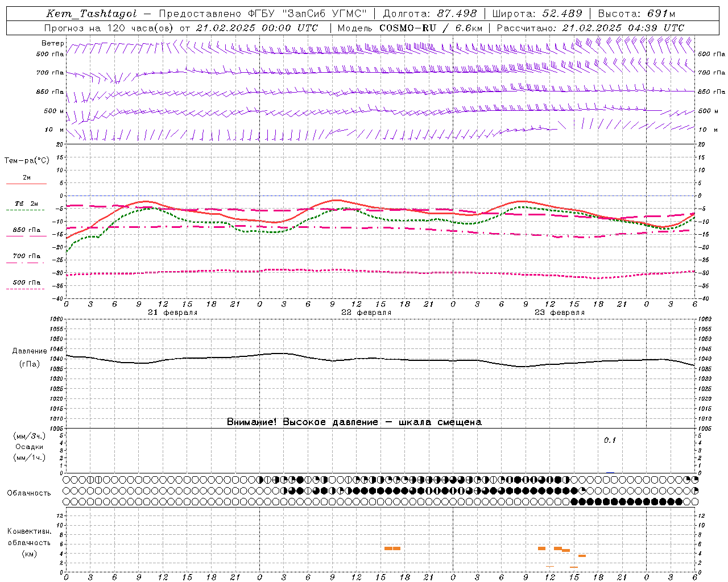This screenshot has width=728, height=582.
Task: Click the left 500 м wind level label
Action: pos(54,111)
